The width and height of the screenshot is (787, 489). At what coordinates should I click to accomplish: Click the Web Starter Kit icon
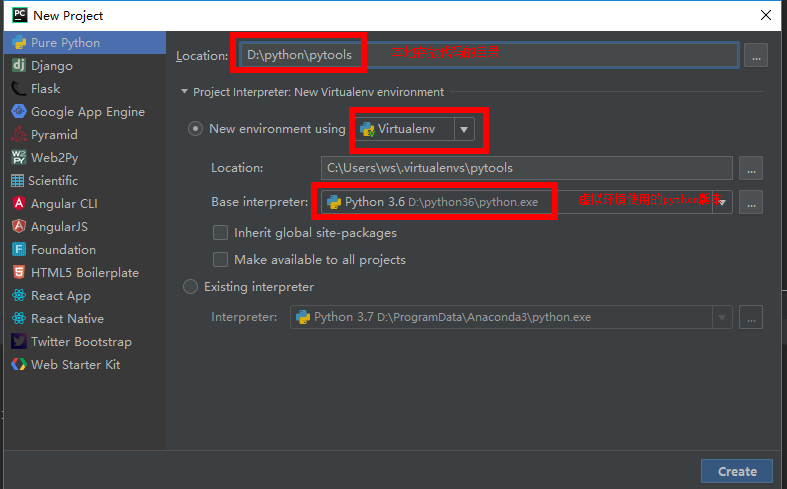(19, 364)
